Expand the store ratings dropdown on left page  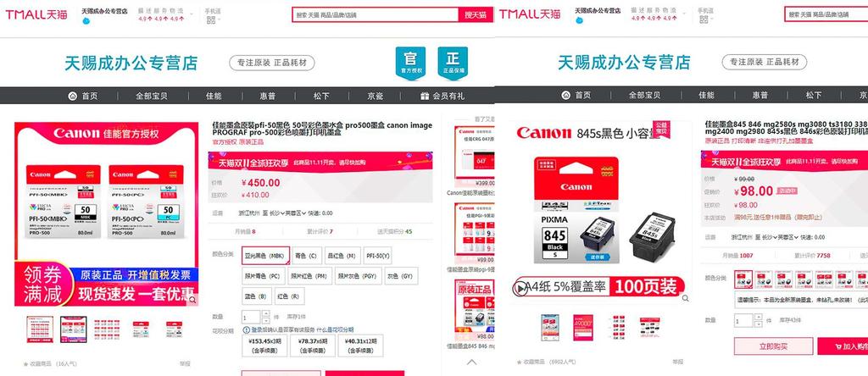pyautogui.click(x=192, y=14)
